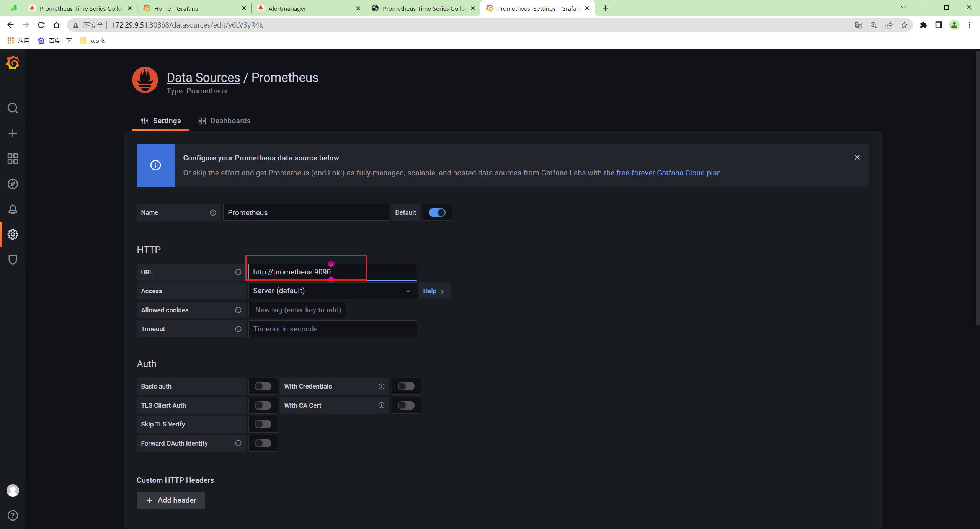This screenshot has height=529, width=980.
Task: Click the Allowed cookies new tag input
Action: pos(297,310)
